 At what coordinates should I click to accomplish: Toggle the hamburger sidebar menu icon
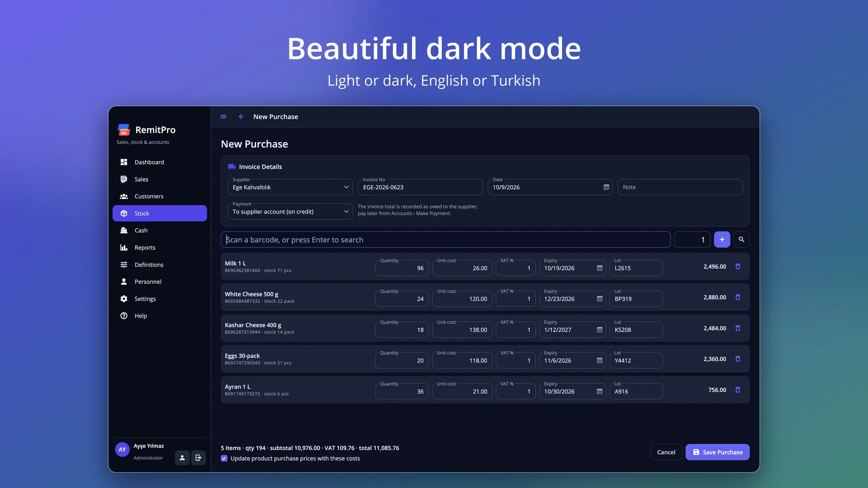[x=223, y=117]
